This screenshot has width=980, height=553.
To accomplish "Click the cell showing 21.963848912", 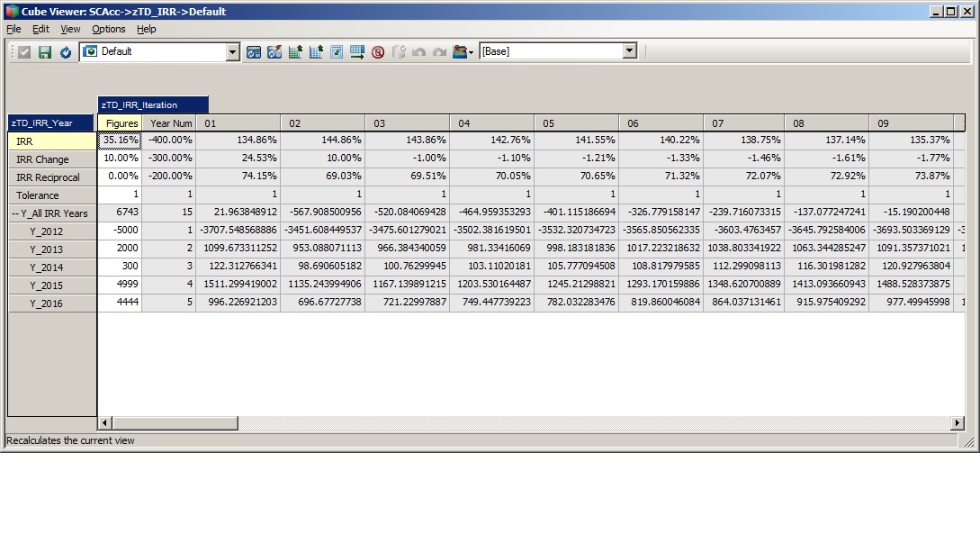I will coord(238,213).
